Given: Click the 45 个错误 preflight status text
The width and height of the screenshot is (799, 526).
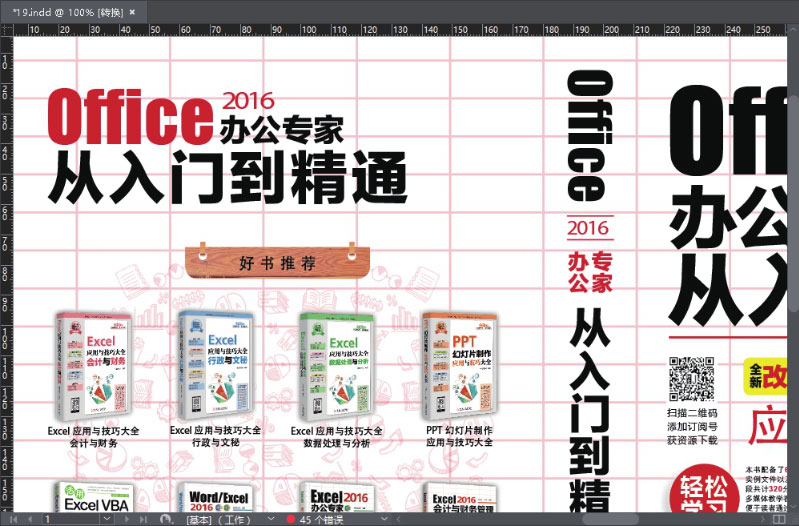Looking at the screenshot, I should [x=321, y=520].
